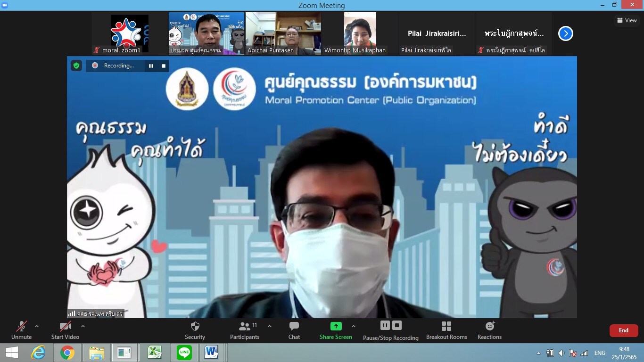Open the Reactions menu
644x362 pixels.
[489, 330]
